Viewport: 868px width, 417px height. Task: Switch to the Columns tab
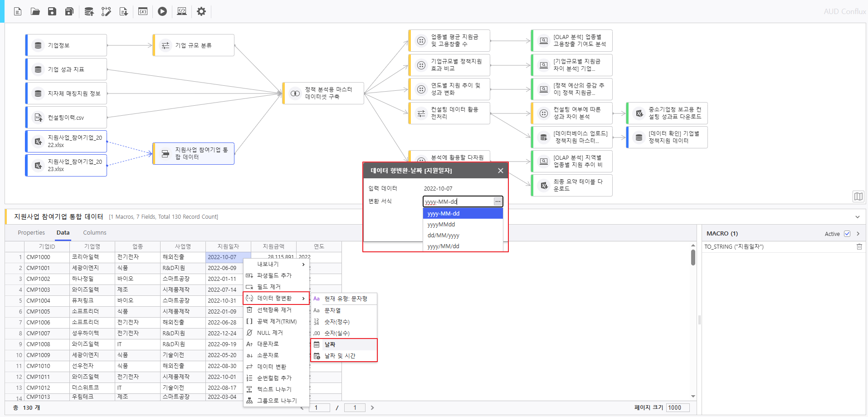(x=94, y=233)
